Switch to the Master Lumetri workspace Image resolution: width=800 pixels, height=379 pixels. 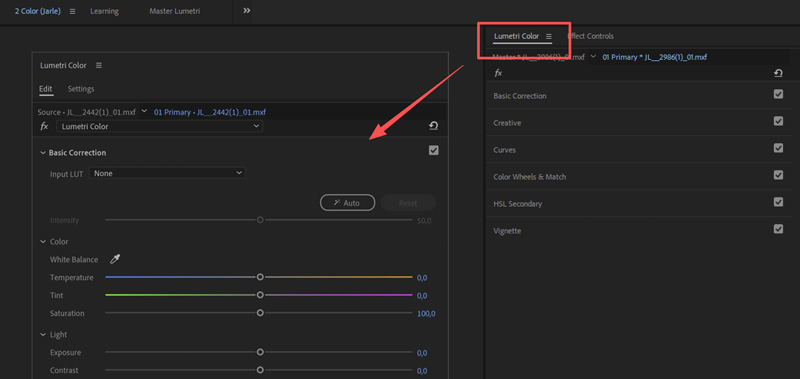pyautogui.click(x=174, y=11)
